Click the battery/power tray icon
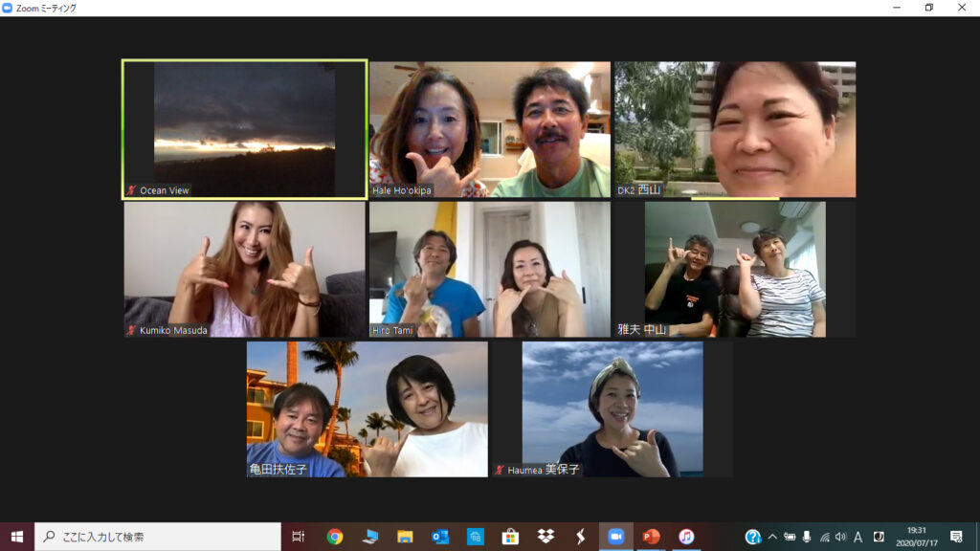 790,537
